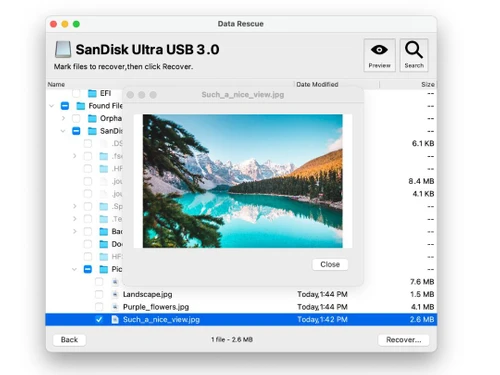Image resolution: width=500 pixels, height=375 pixels.
Task: Select the Found Files folder icon
Action: [x=81, y=106]
